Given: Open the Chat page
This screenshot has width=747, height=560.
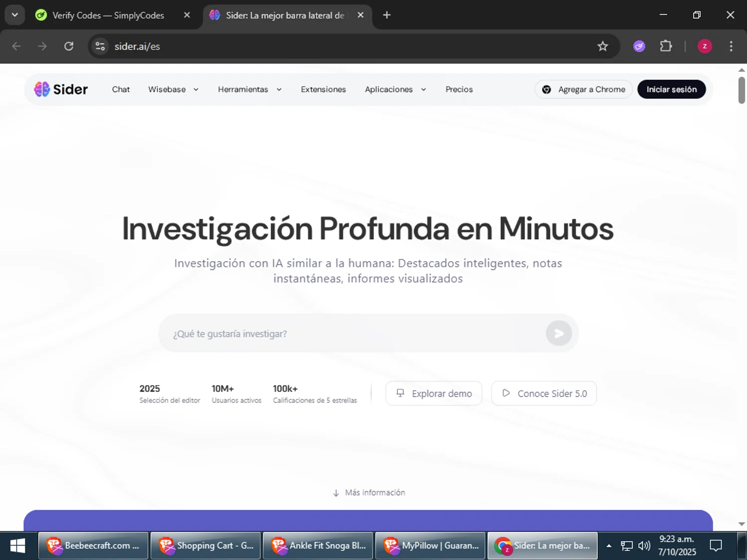Looking at the screenshot, I should (121, 90).
